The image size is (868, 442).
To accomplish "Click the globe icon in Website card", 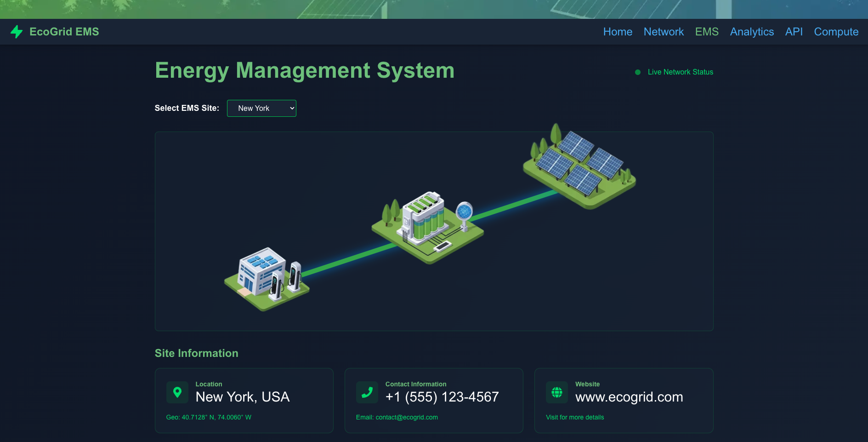I will coord(557,392).
